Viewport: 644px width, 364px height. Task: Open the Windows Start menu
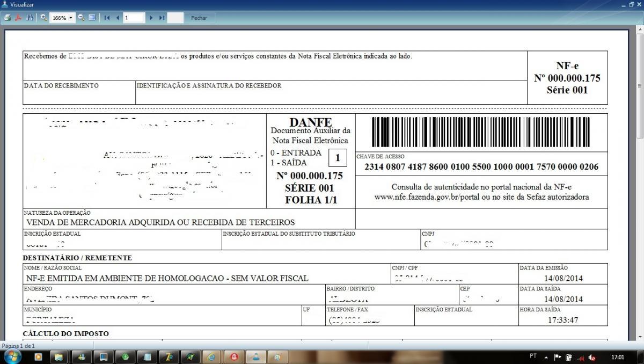tap(12, 356)
